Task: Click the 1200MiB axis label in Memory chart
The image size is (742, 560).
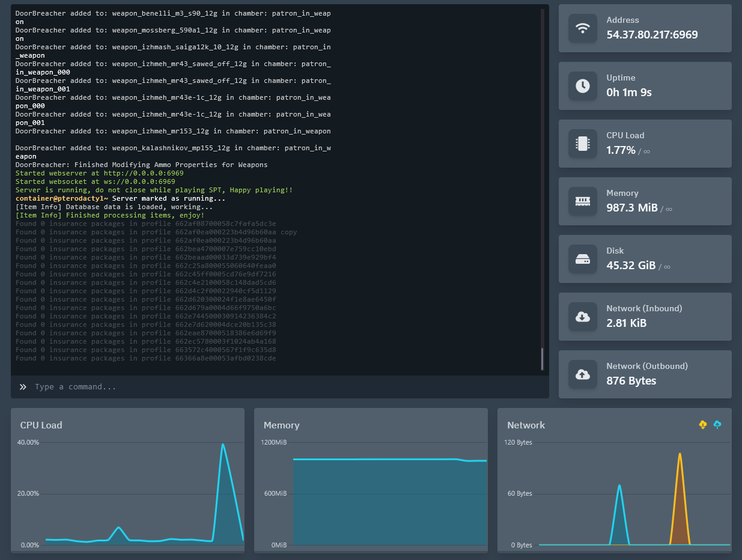Action: pyautogui.click(x=274, y=442)
